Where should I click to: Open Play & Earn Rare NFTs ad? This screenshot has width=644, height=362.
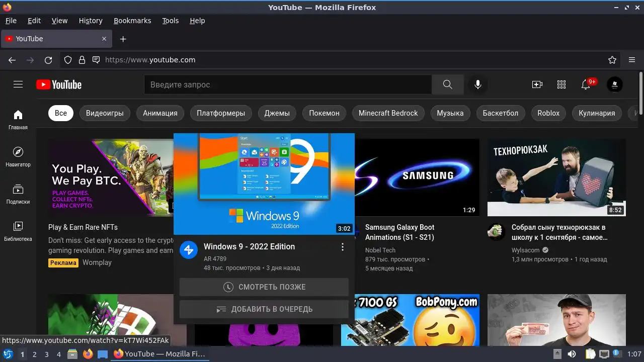point(83,227)
